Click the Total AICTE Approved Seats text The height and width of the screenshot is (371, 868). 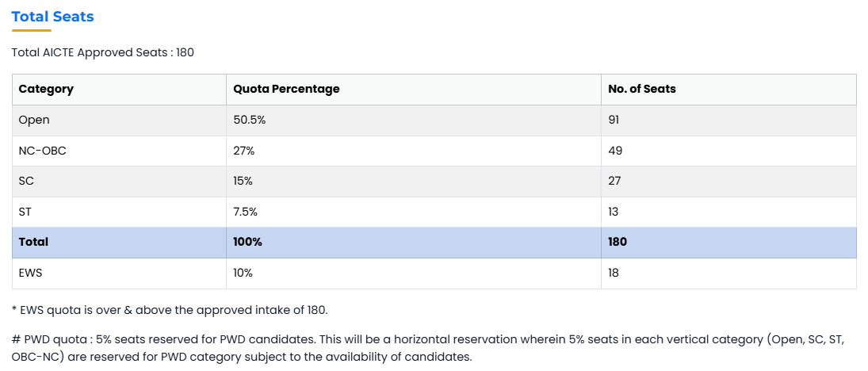103,52
